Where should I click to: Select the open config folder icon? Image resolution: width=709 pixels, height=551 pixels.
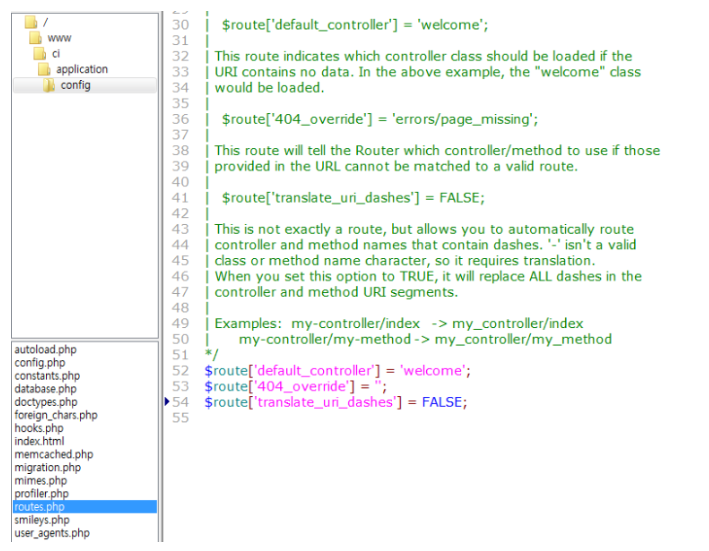click(x=49, y=85)
